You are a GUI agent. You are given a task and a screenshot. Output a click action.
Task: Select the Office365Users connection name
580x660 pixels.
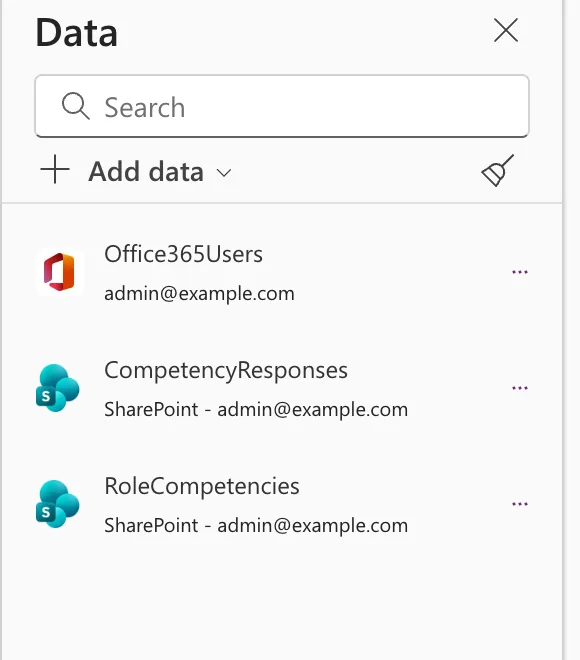(x=183, y=254)
